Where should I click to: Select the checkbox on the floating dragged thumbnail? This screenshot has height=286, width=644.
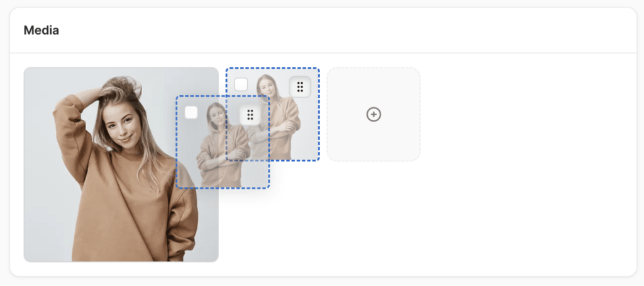coord(191,112)
